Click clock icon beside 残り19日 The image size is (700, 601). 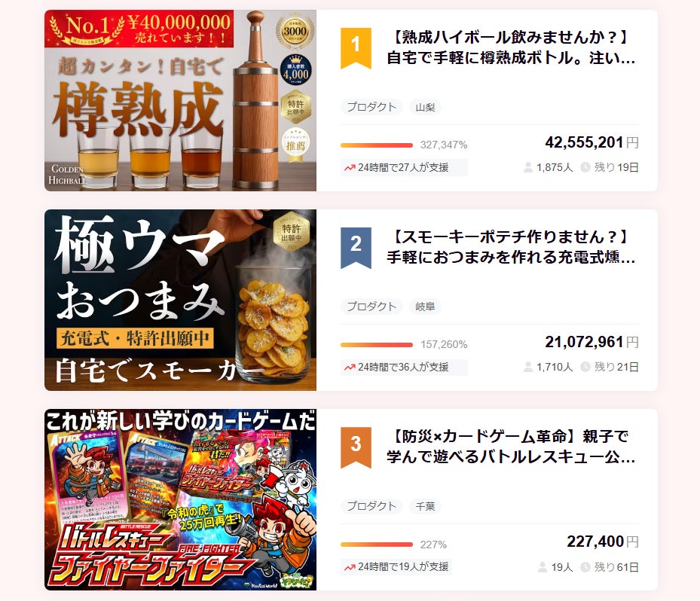tap(585, 167)
